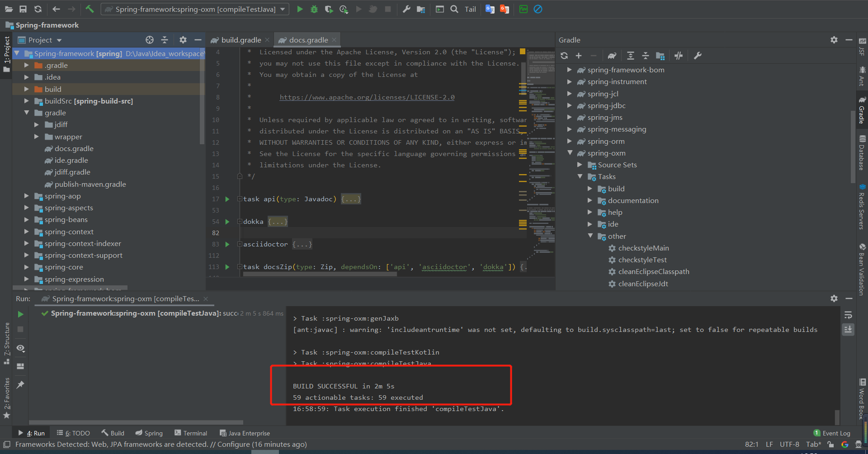868x454 pixels.
Task: Switch to the build.gradle editor tab
Action: [240, 40]
